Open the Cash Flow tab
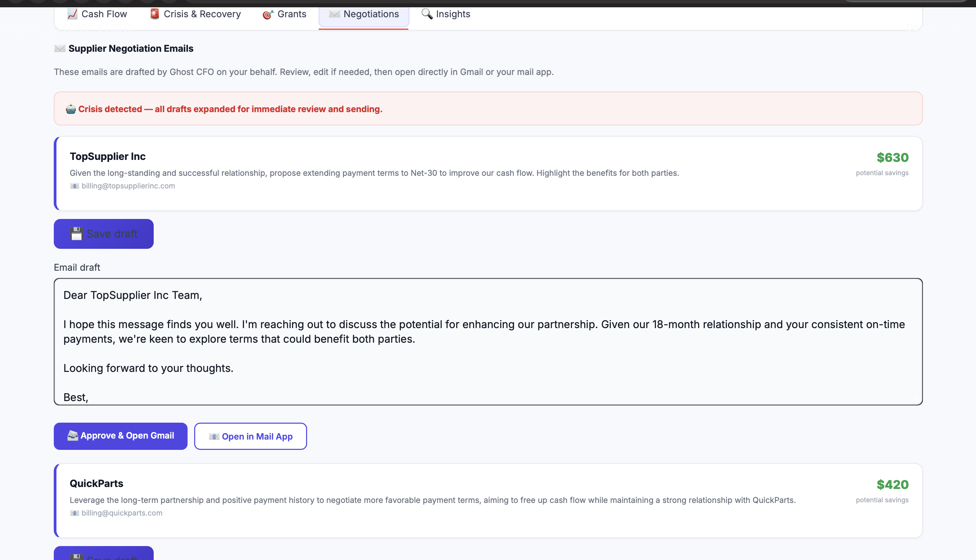Viewport: 976px width, 560px height. 104,14
